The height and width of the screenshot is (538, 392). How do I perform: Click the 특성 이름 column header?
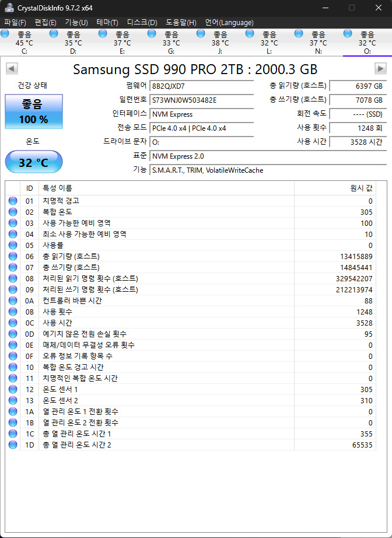click(166, 188)
